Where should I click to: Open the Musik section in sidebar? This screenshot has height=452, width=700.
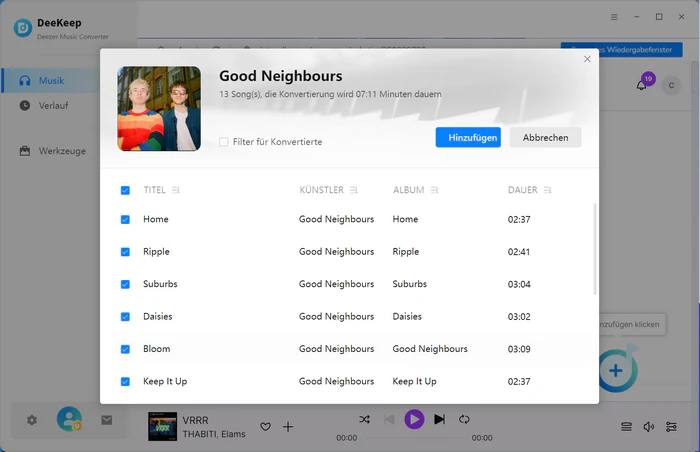[x=50, y=81]
